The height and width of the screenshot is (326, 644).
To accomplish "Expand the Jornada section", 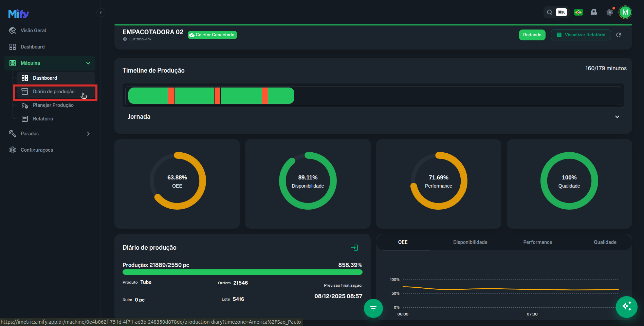I will tap(617, 117).
